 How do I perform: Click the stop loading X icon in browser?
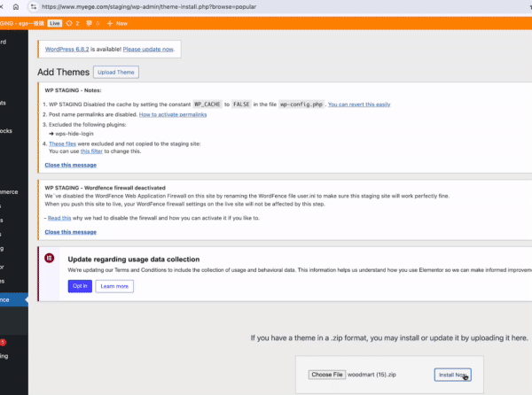pos(2,7)
